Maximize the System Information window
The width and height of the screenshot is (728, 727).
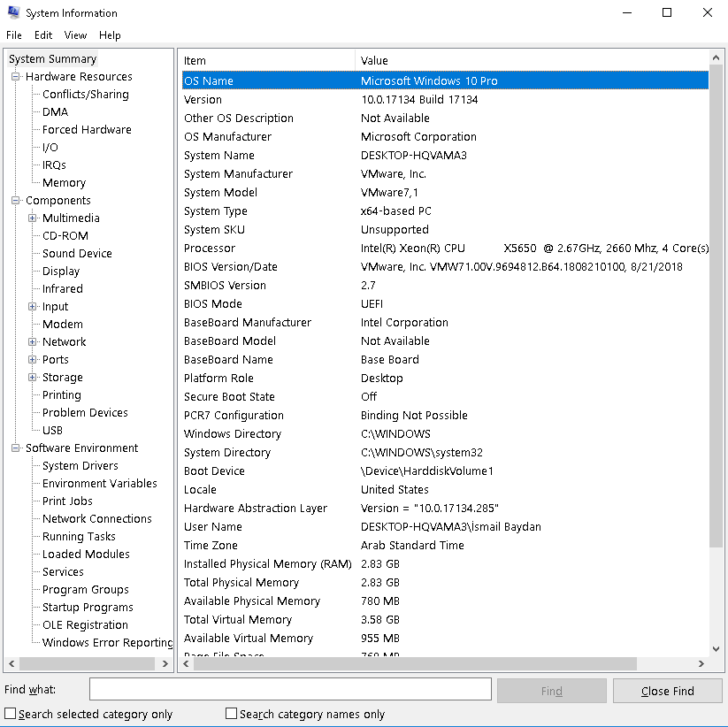667,12
